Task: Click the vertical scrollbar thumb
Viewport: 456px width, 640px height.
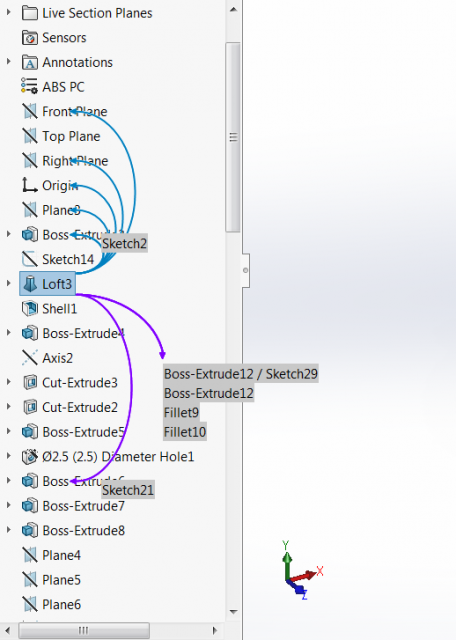Action: point(233,137)
